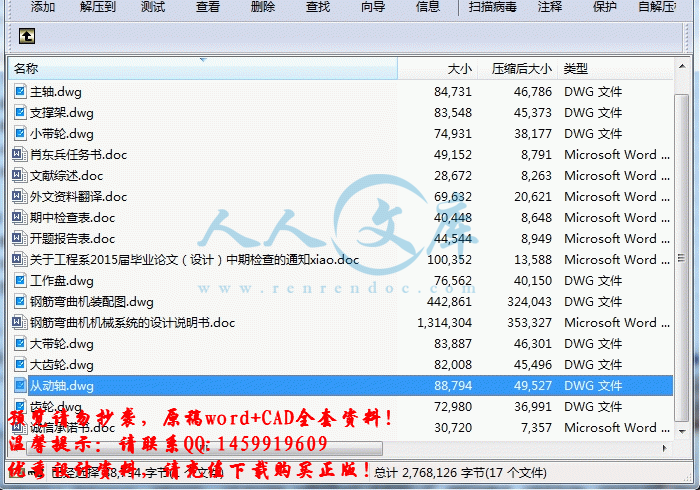The image size is (700, 490).
Task: Select the file name 大齿轮.dwg
Action: [x=62, y=365]
